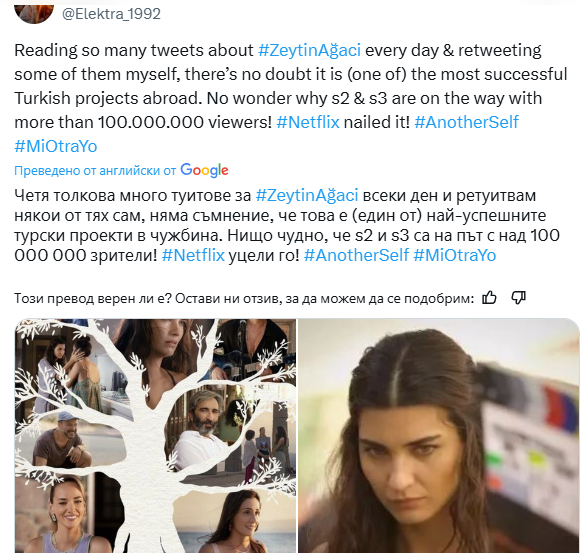
Task: Open the photo of woman with clapperboard
Action: click(439, 436)
